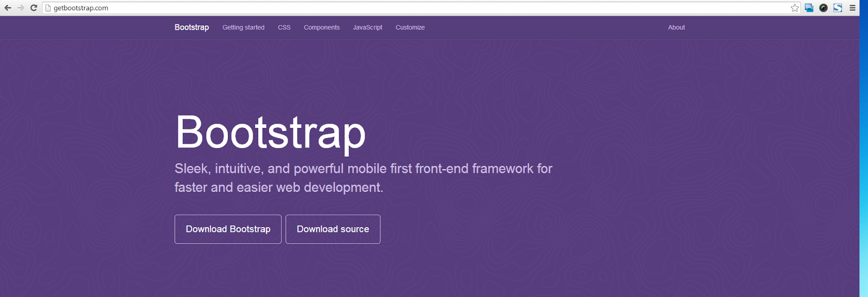Click the browser forward arrow
The width and height of the screenshot is (868, 297).
coord(21,8)
